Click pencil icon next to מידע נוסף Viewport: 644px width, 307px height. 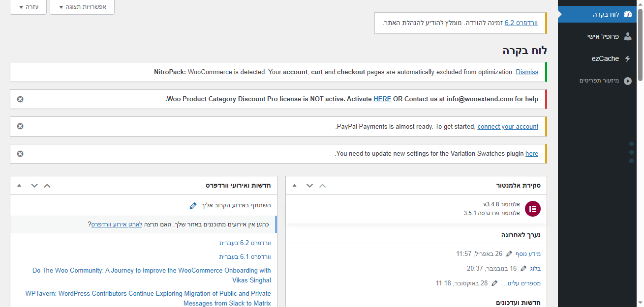tap(509, 254)
